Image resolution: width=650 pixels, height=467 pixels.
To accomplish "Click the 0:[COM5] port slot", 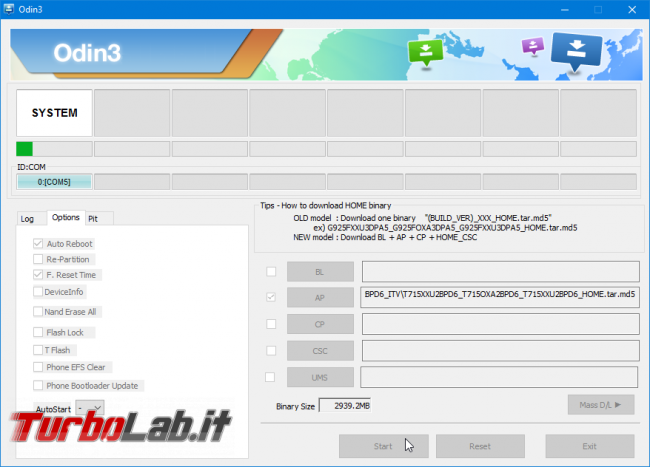I will tap(54, 182).
